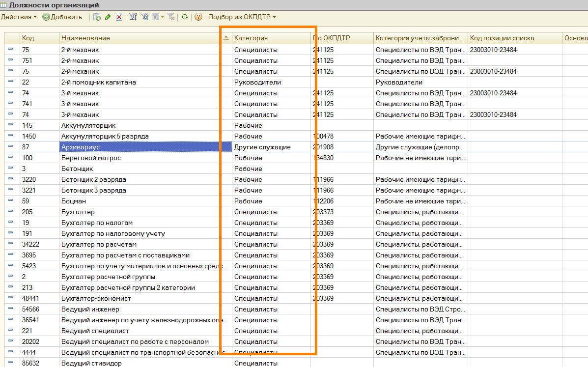
Task: Add new item by copying icon
Action: coord(97,17)
